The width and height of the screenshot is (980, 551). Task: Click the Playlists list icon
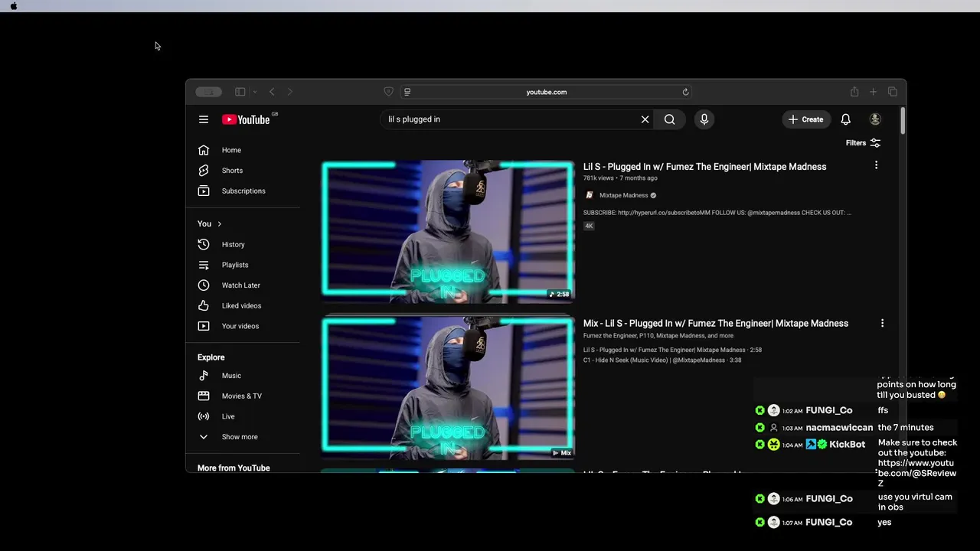coord(204,265)
